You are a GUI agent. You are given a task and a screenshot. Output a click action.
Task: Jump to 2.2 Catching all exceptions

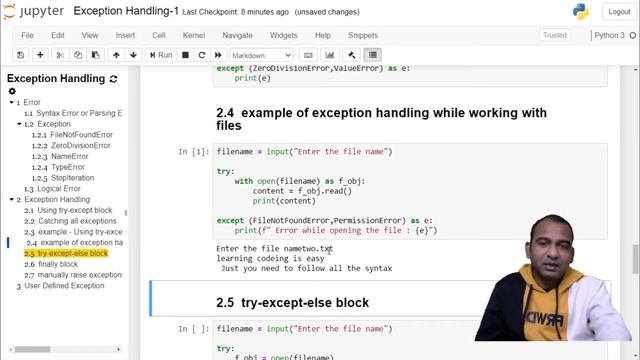tap(70, 221)
